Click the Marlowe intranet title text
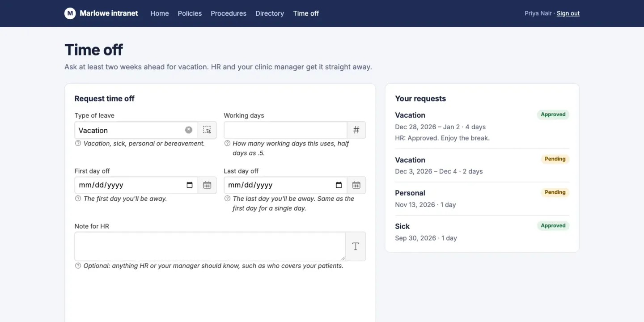Screen dimensions: 644x322 (x=109, y=13)
